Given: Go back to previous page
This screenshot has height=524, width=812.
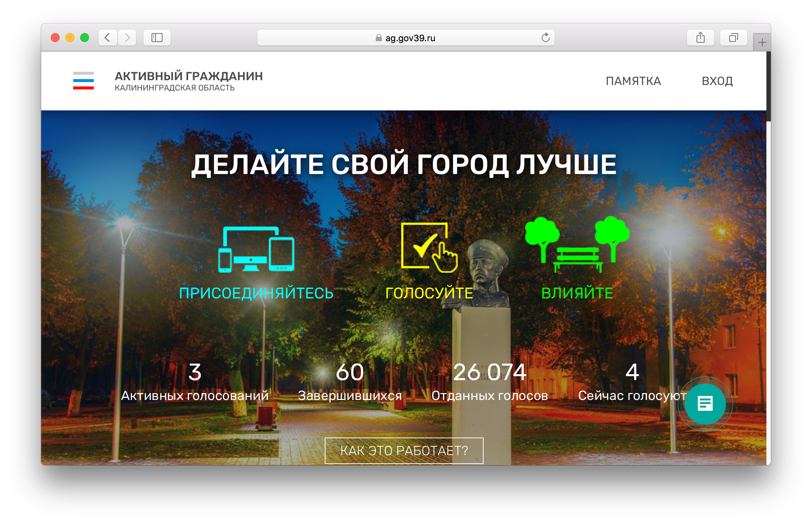Looking at the screenshot, I should point(108,38).
